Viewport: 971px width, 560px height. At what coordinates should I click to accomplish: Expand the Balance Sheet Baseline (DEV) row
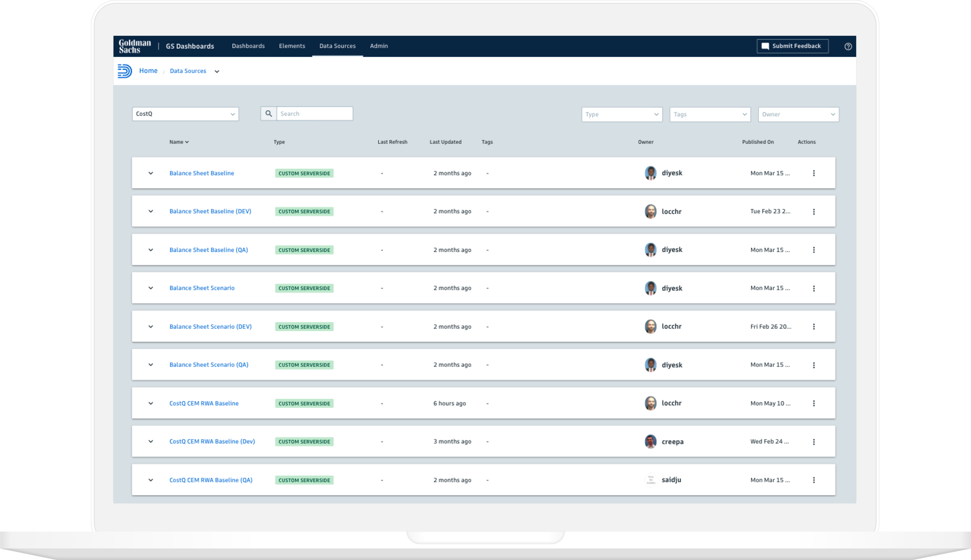click(x=151, y=211)
